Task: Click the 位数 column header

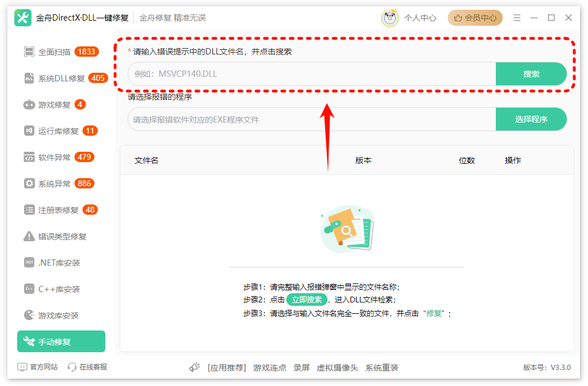Action: click(467, 160)
